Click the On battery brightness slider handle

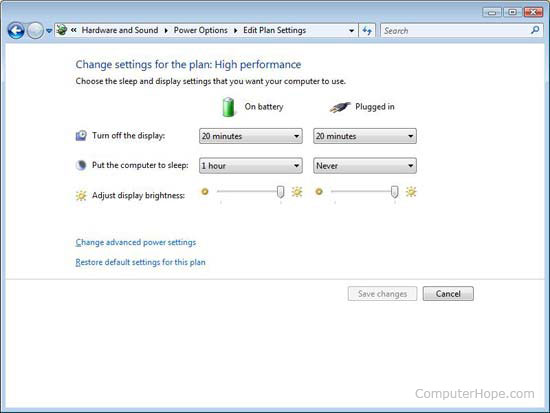point(280,192)
